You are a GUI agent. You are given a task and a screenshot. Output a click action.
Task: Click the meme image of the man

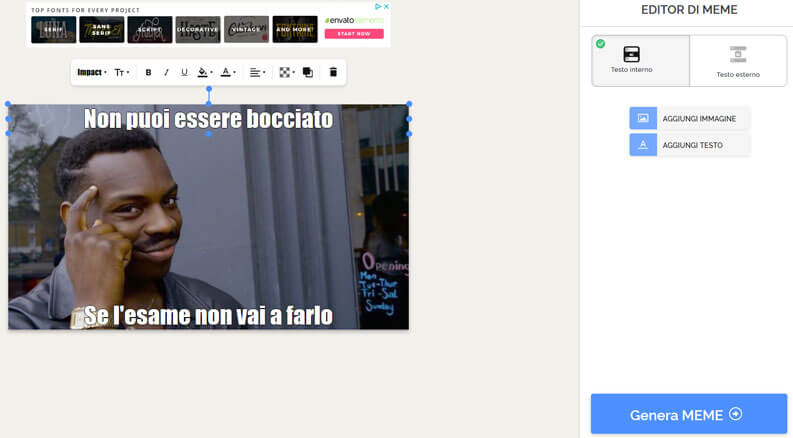point(208,217)
